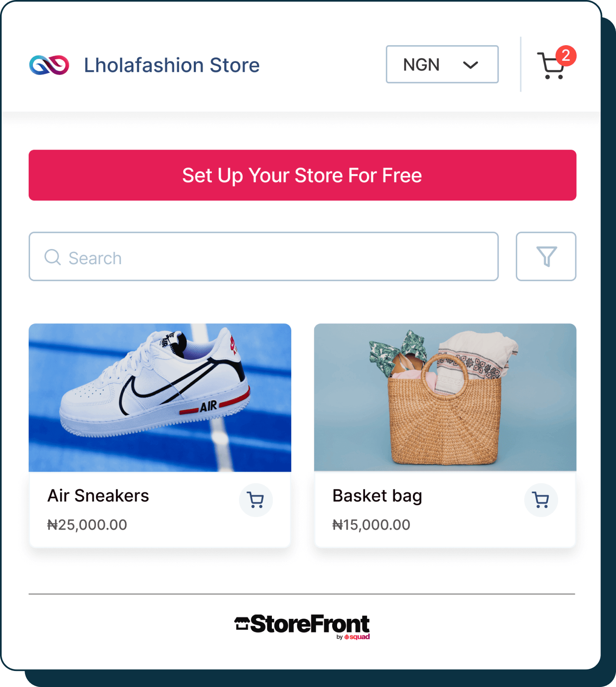Click the ₦25,000.00 sneakers price
This screenshot has height=687, width=616.
point(87,525)
